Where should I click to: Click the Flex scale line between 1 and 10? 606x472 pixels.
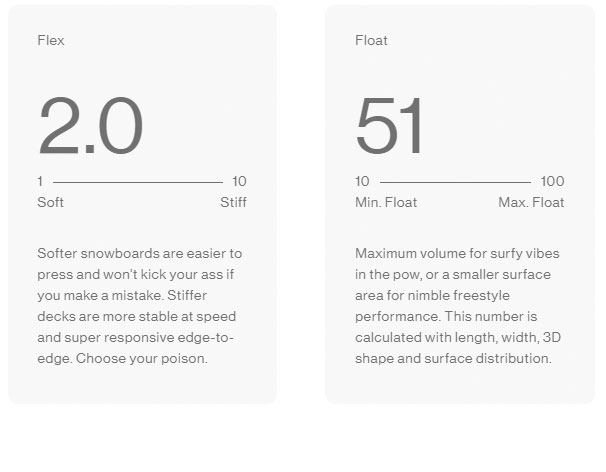click(x=137, y=182)
